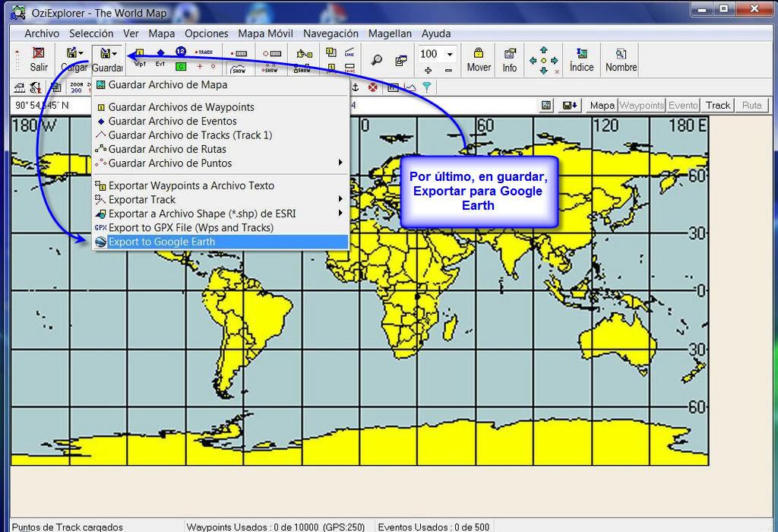Click the red lifebuoy icon

(372, 88)
